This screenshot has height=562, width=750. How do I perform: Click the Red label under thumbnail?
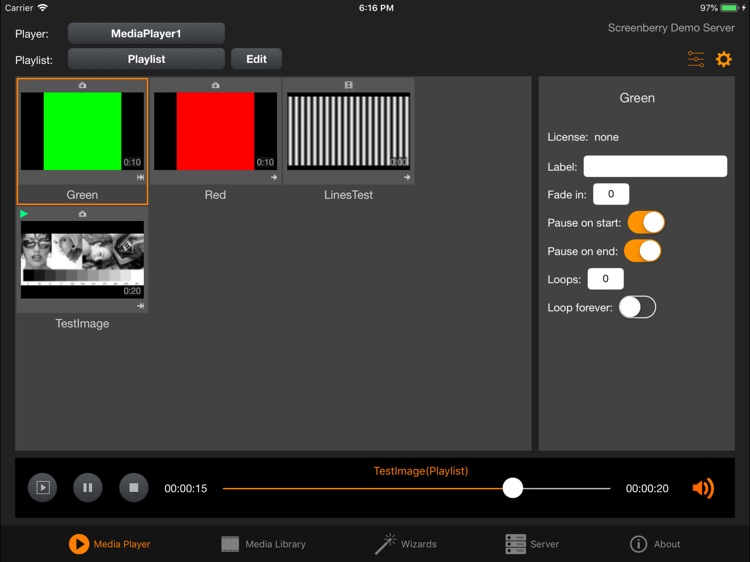pyautogui.click(x=215, y=195)
